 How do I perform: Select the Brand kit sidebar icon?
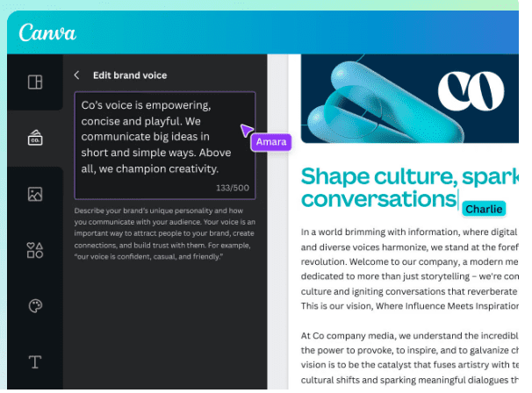click(x=35, y=138)
